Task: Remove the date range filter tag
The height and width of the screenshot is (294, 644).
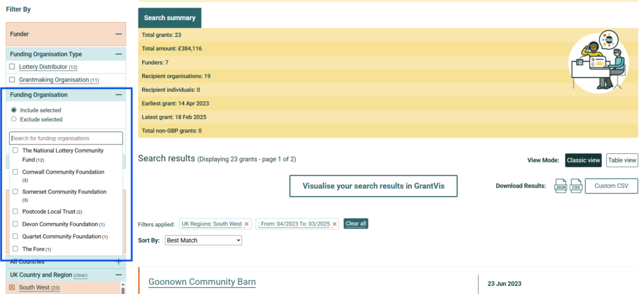Action: pyautogui.click(x=335, y=224)
